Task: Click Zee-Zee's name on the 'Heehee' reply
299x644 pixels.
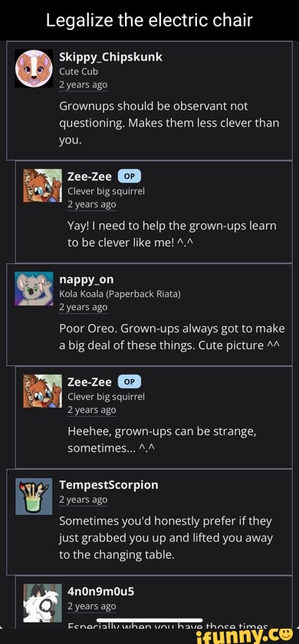Action: coord(90,382)
